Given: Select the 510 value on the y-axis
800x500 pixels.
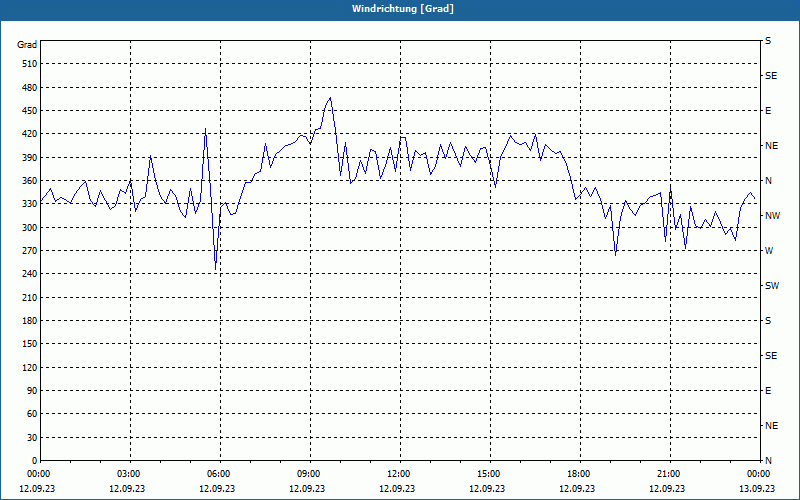Looking at the screenshot, I should 30,64.
